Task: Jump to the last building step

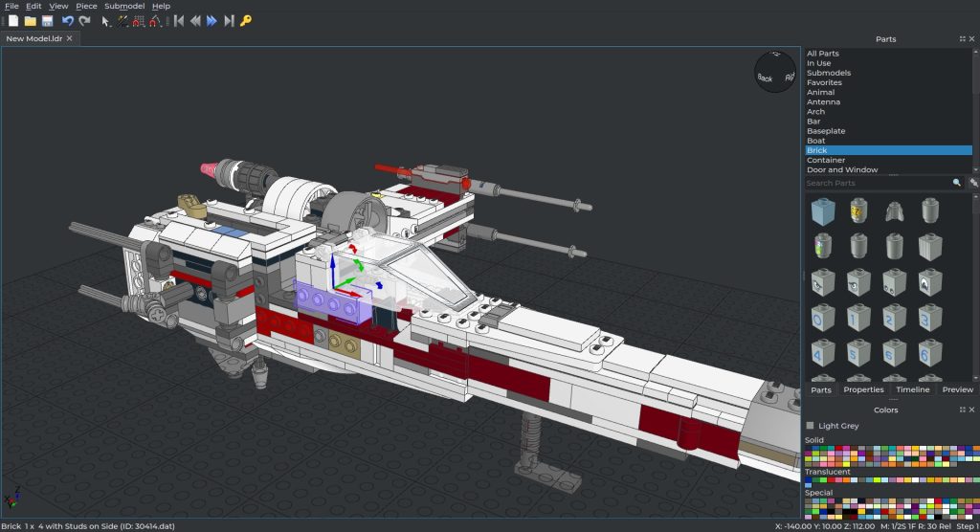Action: coord(229,21)
